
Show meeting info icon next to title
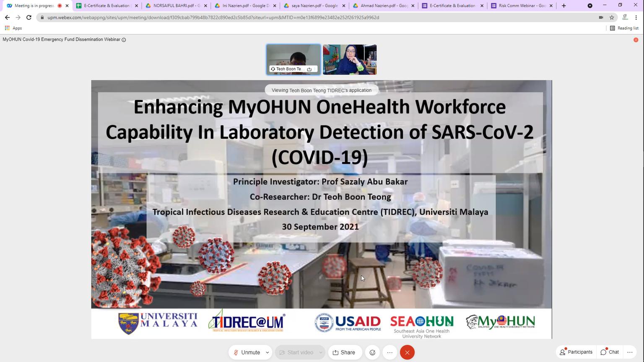[x=124, y=40]
